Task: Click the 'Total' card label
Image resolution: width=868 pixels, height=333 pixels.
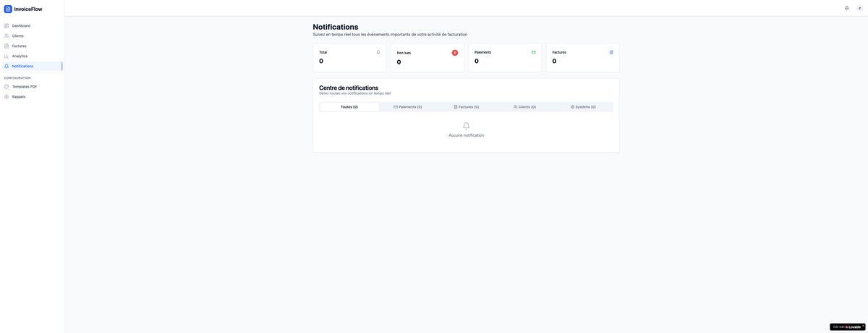Action: (x=323, y=52)
